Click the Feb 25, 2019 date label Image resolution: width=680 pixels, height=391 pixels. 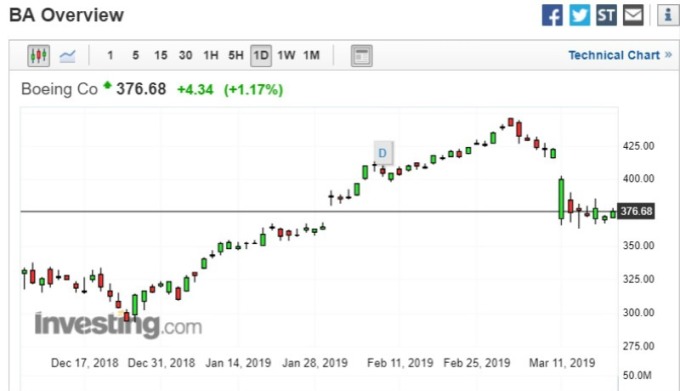click(x=477, y=363)
